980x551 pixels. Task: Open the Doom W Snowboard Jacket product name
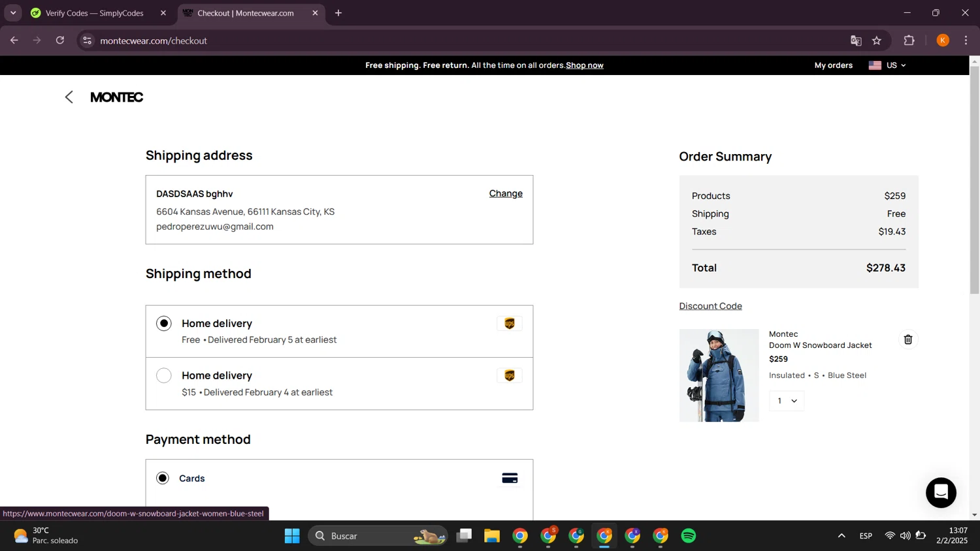820,345
